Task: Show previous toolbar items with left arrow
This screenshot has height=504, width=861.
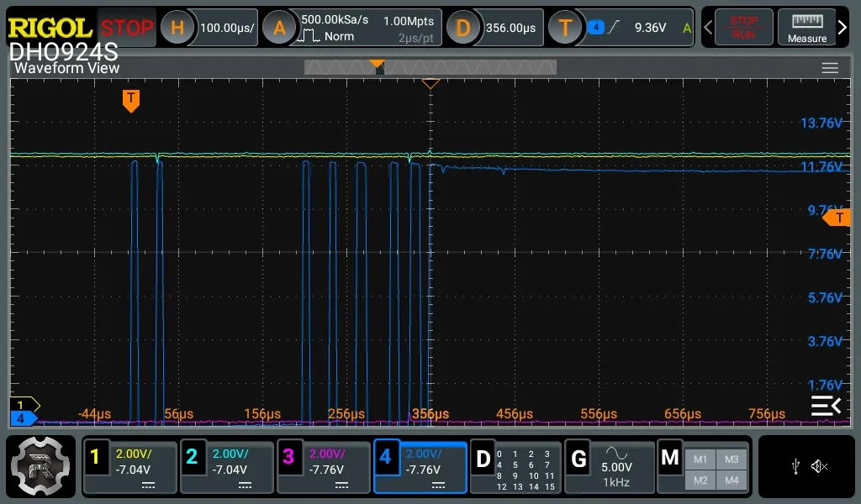Action: pos(708,27)
